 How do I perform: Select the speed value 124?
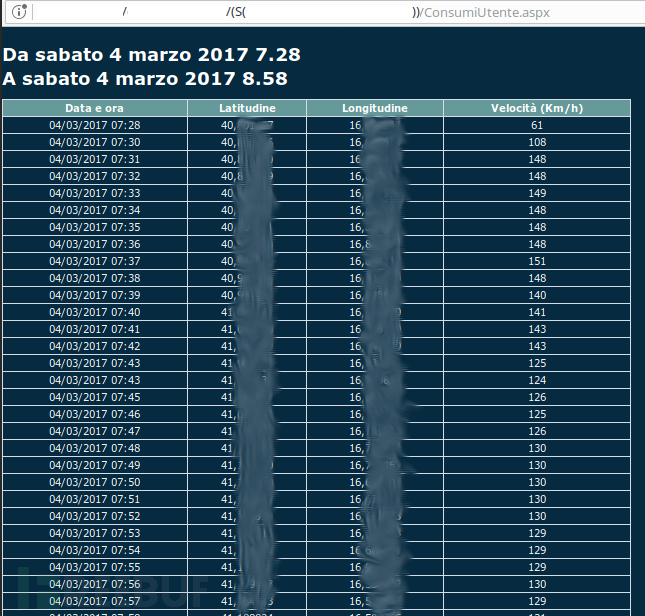pyautogui.click(x=537, y=380)
